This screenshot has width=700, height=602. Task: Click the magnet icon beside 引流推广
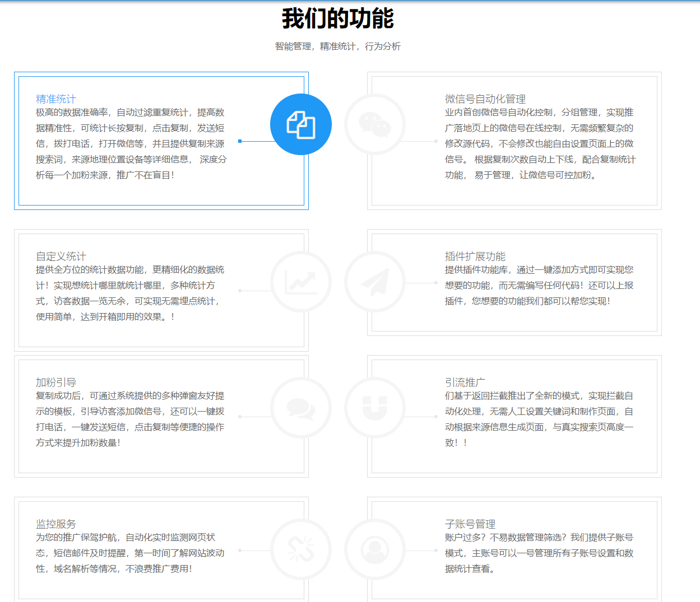click(375, 408)
